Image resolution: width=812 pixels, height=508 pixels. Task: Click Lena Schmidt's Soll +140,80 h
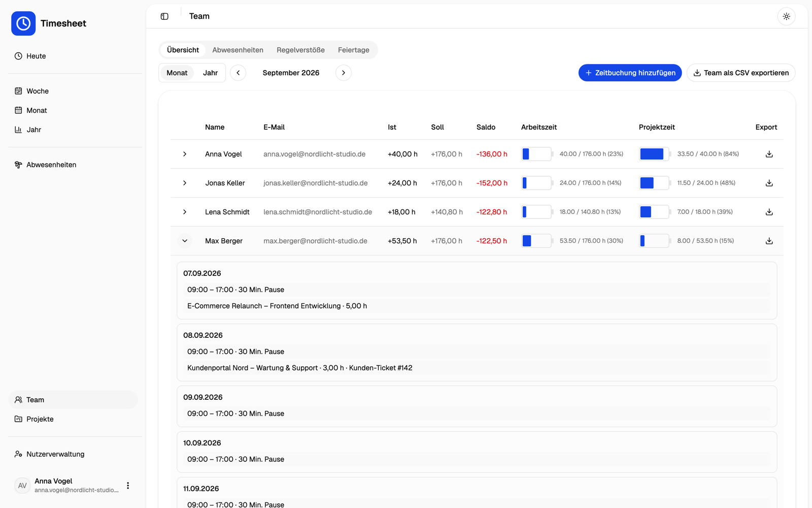447,212
